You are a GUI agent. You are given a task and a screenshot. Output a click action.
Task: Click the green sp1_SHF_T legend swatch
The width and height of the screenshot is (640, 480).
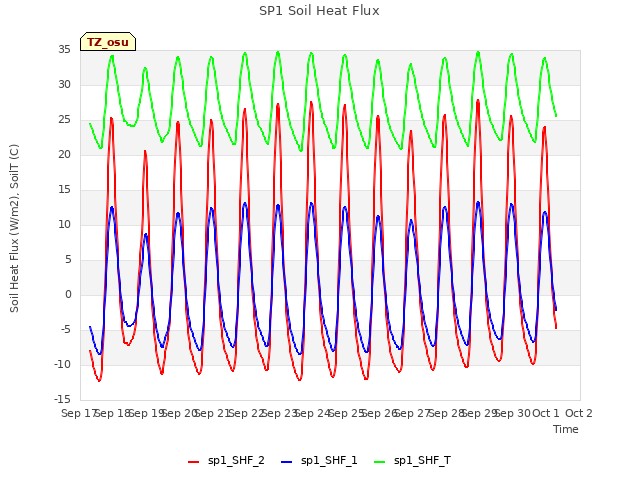(x=380, y=462)
